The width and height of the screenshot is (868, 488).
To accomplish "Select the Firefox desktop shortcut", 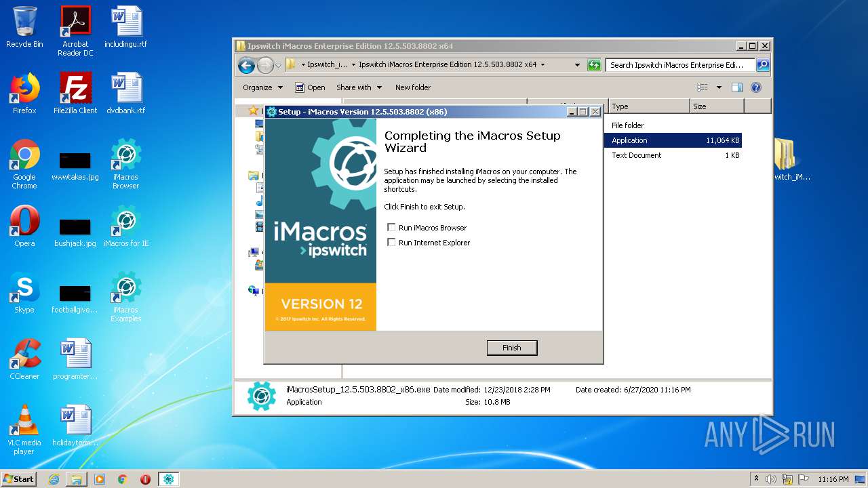I will 24,94.
